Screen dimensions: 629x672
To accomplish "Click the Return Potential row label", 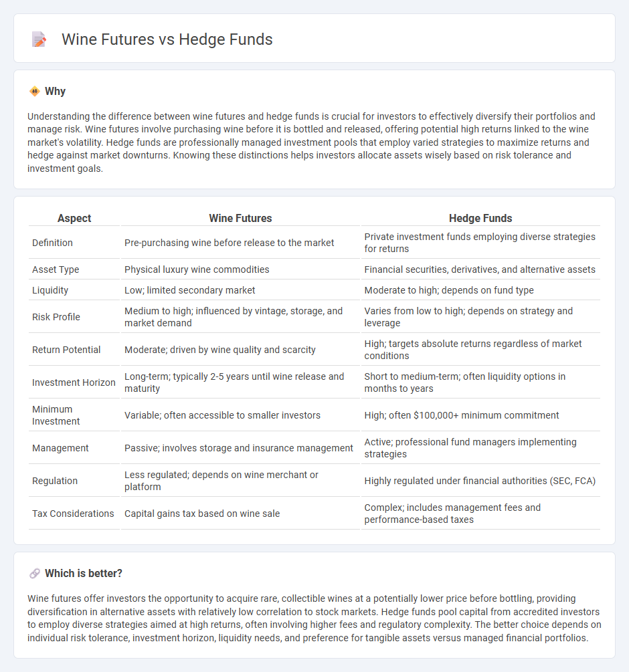I will point(66,350).
